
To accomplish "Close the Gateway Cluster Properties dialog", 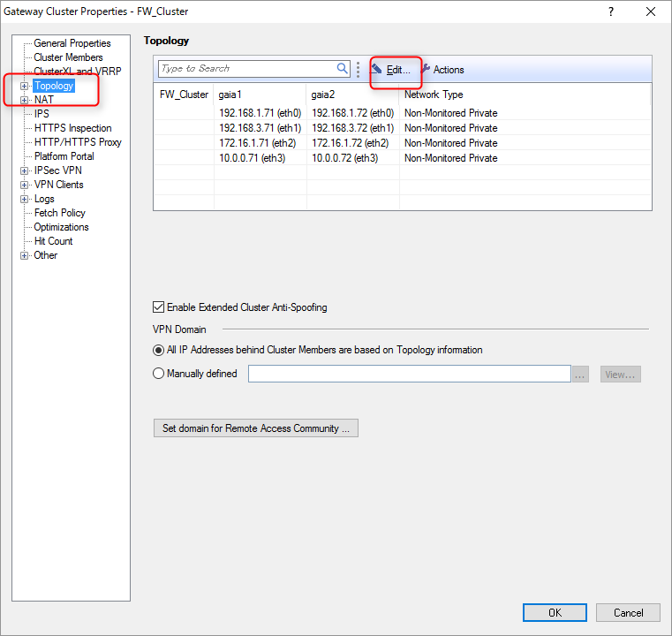I will coord(651,11).
